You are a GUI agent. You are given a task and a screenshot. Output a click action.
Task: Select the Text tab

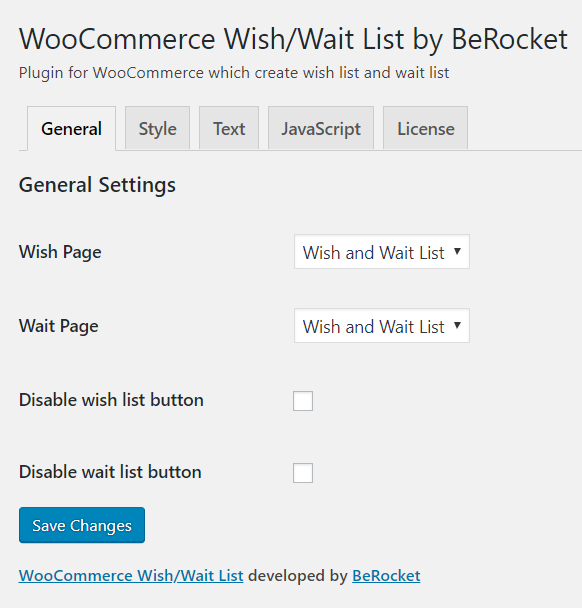(229, 128)
